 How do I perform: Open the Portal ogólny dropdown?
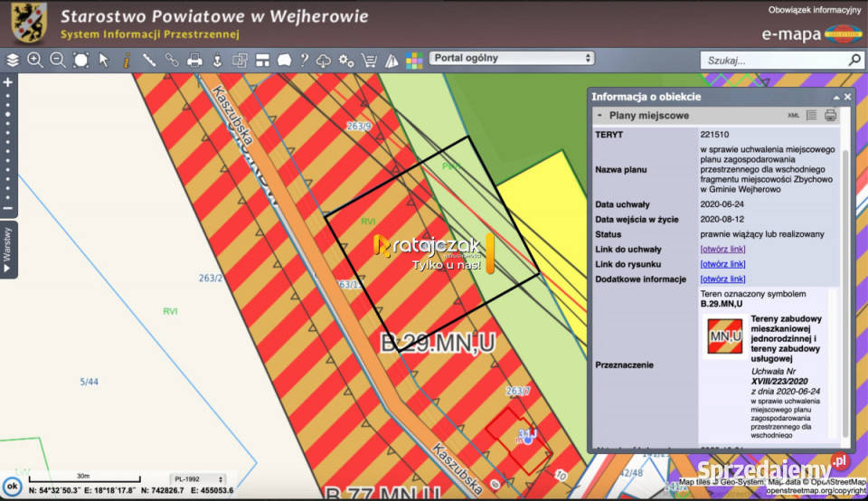512,58
